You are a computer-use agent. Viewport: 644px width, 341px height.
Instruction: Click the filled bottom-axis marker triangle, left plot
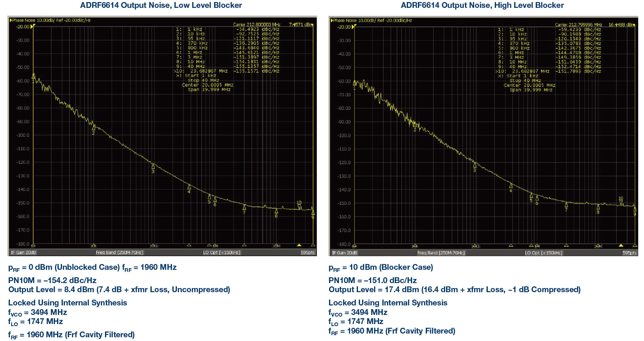pos(299,245)
